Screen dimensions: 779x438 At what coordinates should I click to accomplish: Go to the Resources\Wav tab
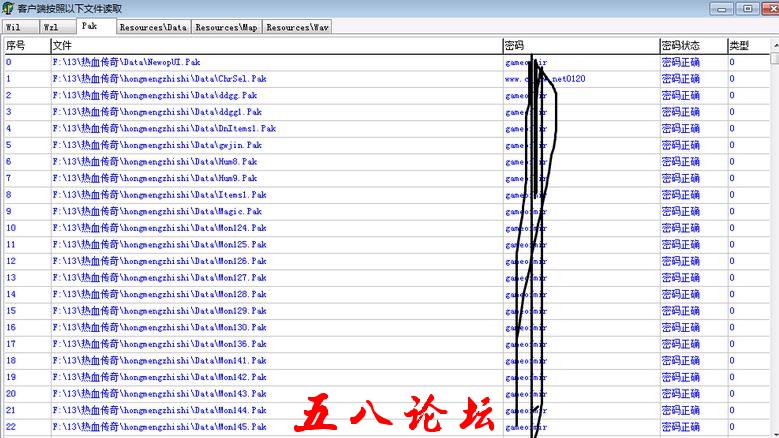click(x=298, y=28)
